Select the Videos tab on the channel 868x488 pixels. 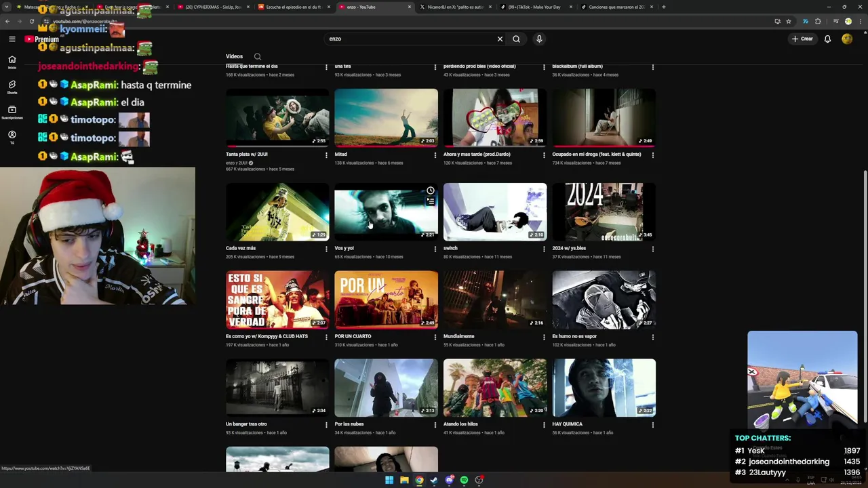(x=234, y=56)
